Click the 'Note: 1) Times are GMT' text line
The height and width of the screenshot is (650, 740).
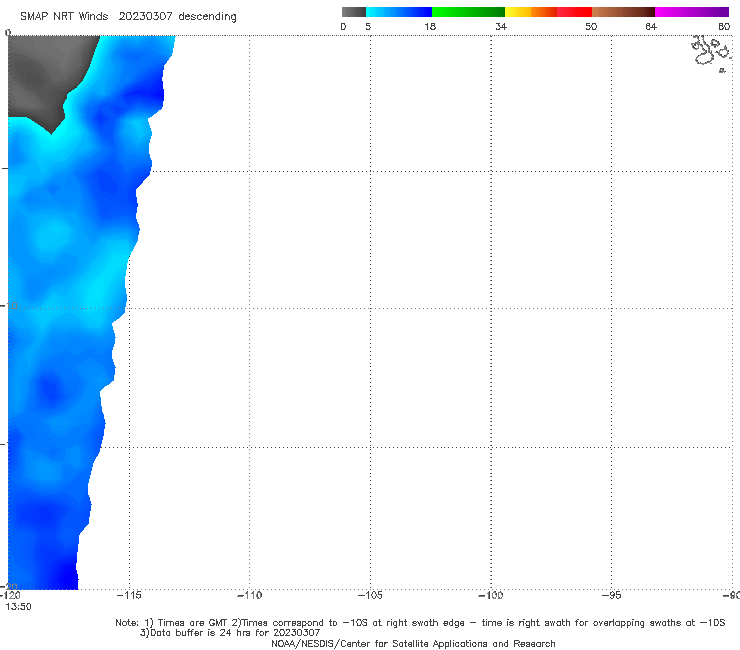coord(420,623)
